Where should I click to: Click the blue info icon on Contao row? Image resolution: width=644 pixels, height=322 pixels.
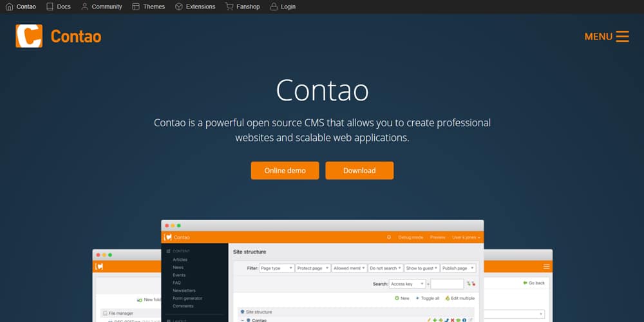(464, 320)
